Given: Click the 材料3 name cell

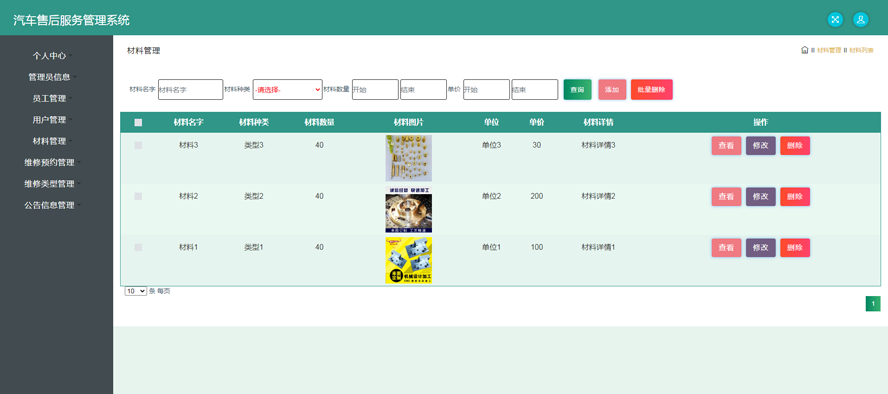Looking at the screenshot, I should point(189,145).
